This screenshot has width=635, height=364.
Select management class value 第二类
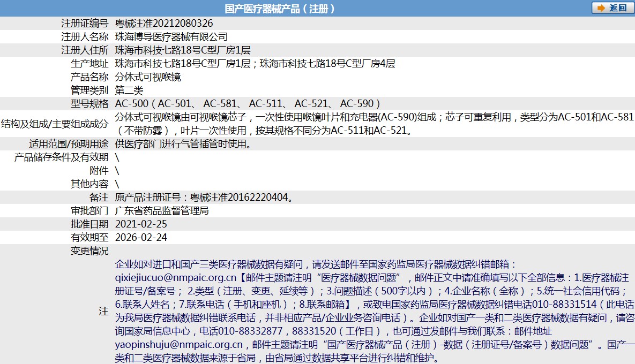coord(129,90)
